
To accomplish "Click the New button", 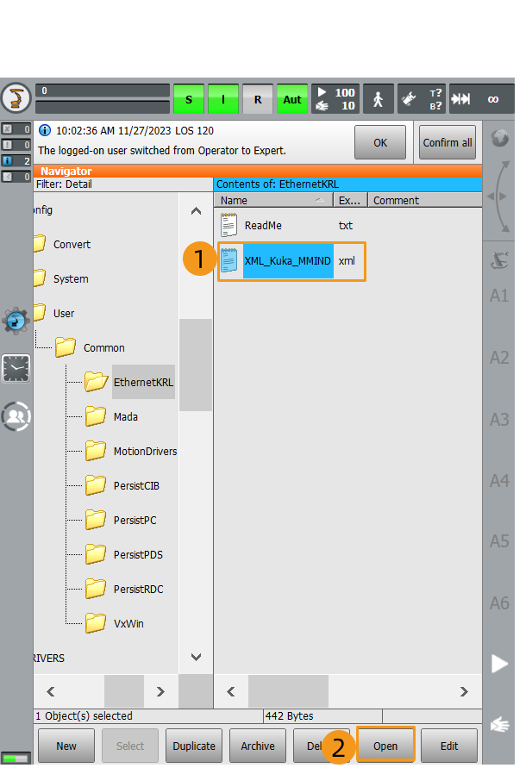I will coord(66,746).
